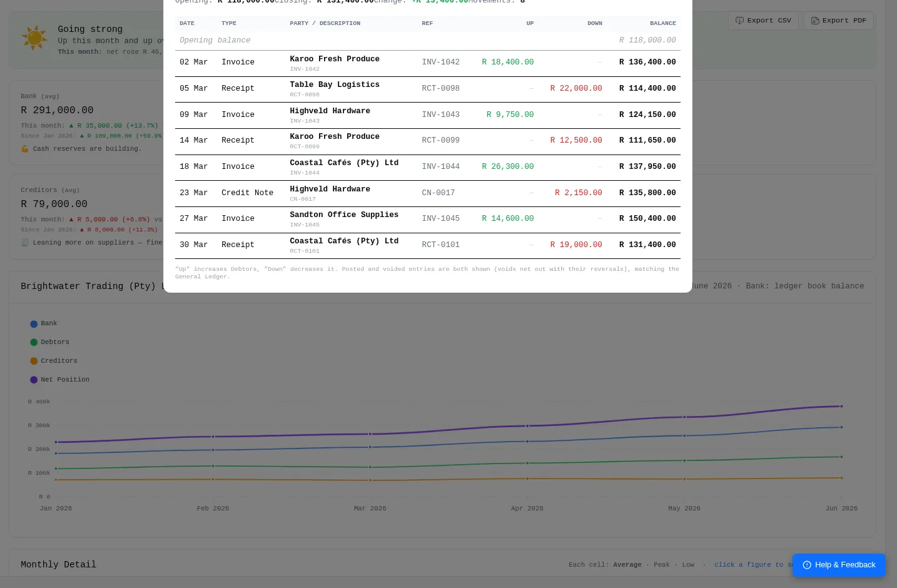The width and height of the screenshot is (897, 588).
Task: Click the R 150,400.00 balance value
Action: coord(647,219)
